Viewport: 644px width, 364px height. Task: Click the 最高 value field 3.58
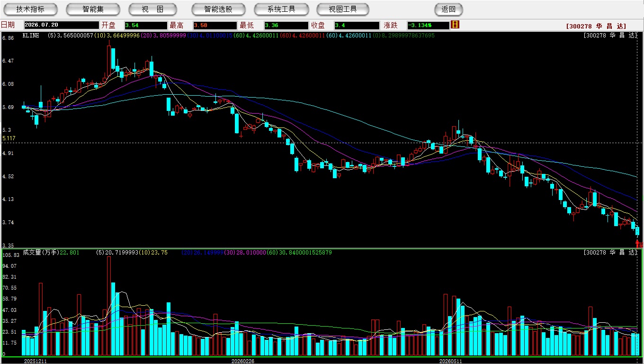215,25
